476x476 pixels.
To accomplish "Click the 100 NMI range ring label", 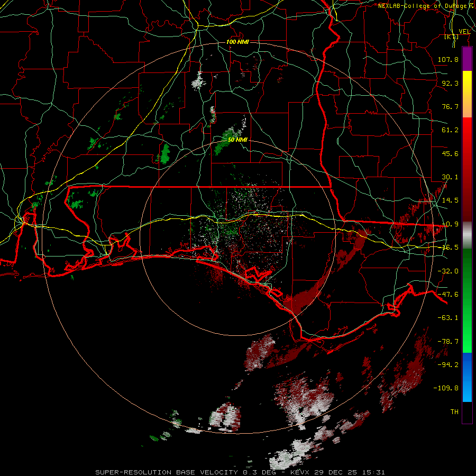I will (237, 42).
